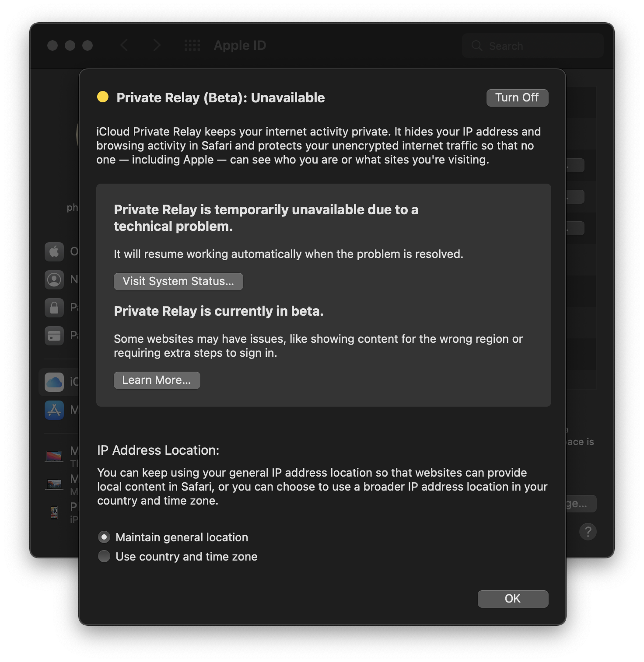
Task: Confirm dialog with OK button
Action: pos(513,599)
